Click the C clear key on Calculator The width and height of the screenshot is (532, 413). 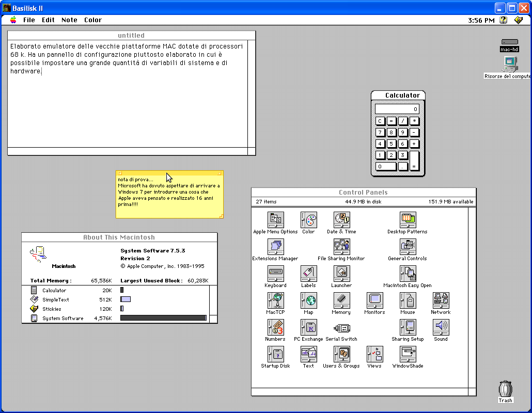pyautogui.click(x=380, y=121)
